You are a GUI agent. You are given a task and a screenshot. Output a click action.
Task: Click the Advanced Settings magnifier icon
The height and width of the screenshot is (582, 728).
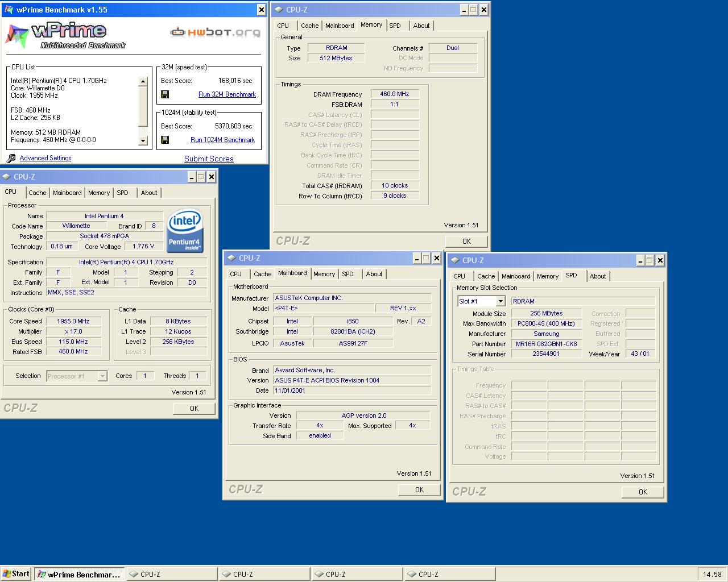click(x=11, y=158)
